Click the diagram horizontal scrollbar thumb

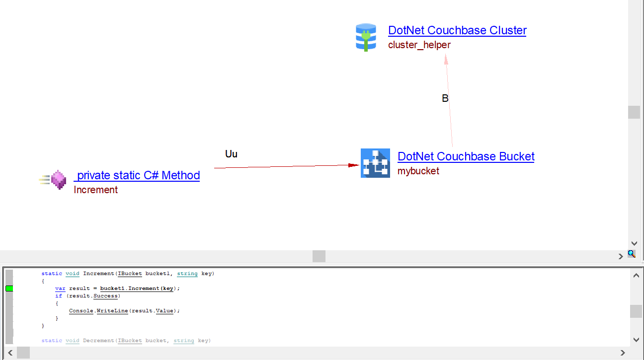[x=319, y=256]
